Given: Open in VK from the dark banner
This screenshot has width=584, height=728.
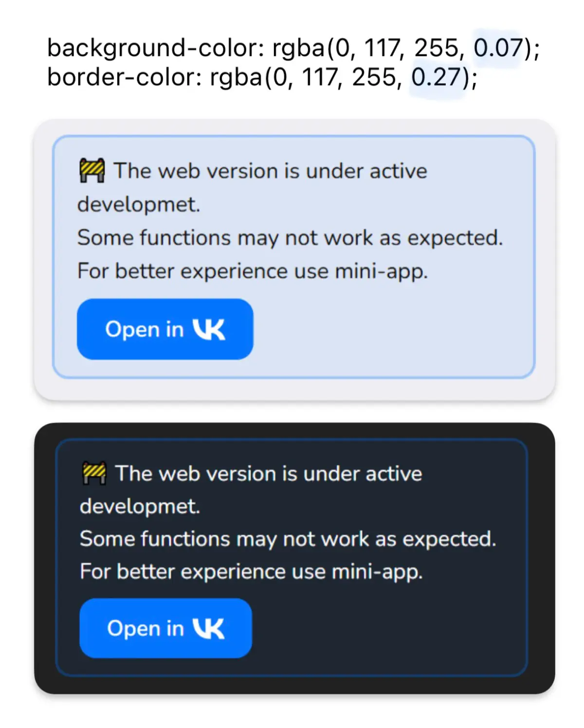Looking at the screenshot, I should pos(166,628).
